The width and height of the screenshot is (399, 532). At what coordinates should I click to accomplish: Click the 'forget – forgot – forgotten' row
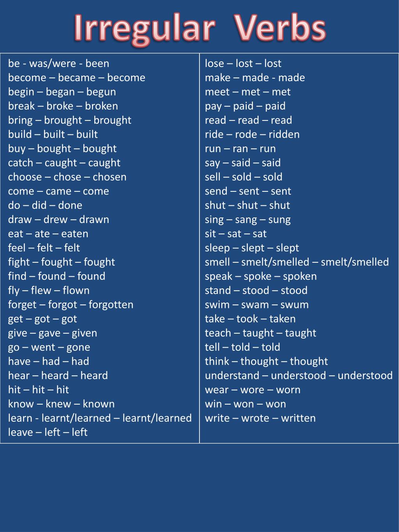(x=71, y=304)
